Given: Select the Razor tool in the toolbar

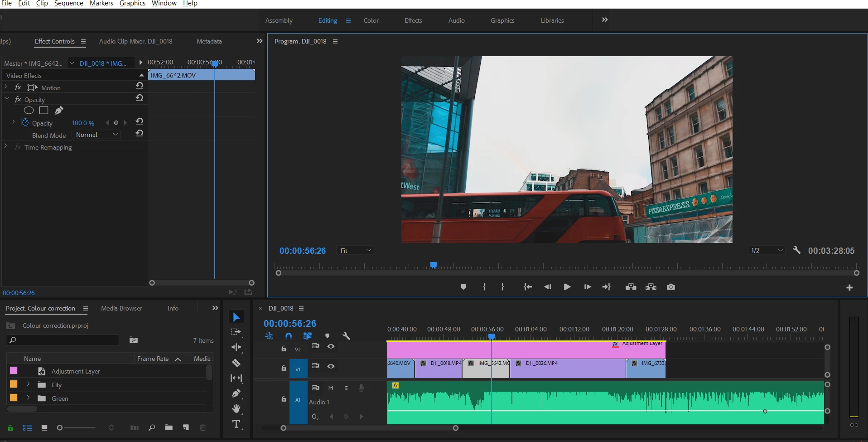Looking at the screenshot, I should [x=236, y=363].
